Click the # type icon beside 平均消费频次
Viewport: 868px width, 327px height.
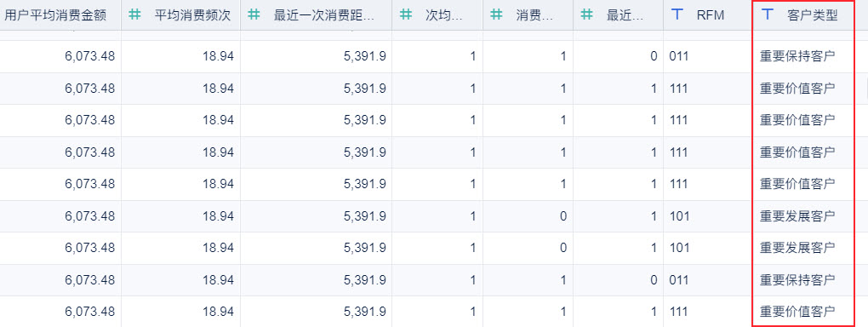pyautogui.click(x=134, y=15)
